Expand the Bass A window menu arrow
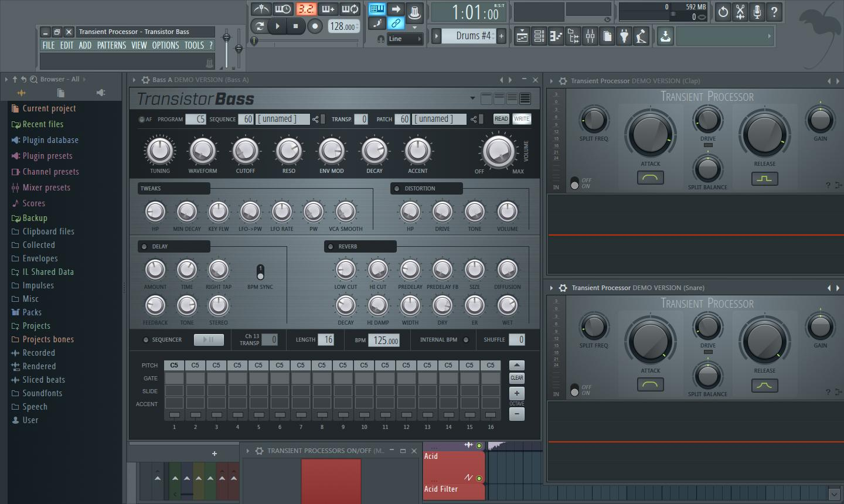844x504 pixels. coord(134,80)
